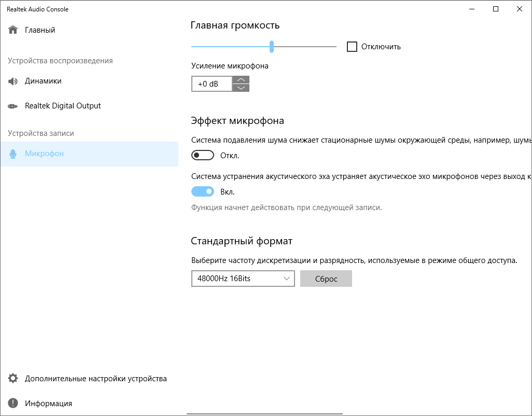Open Дополнительные настройки устройства

[95, 379]
